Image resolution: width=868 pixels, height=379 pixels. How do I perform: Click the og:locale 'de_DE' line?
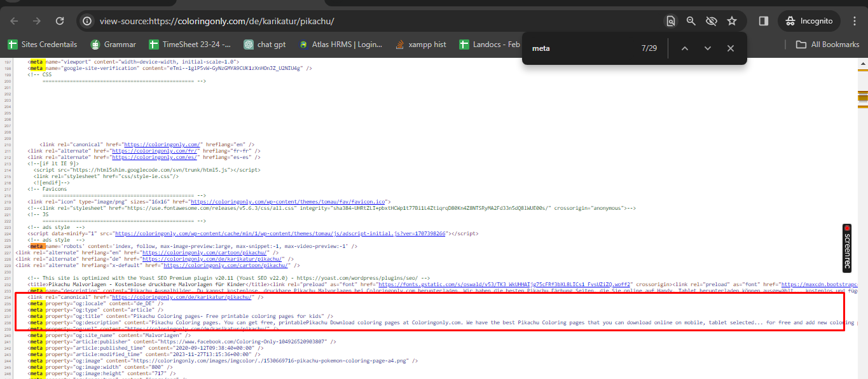(x=95, y=303)
